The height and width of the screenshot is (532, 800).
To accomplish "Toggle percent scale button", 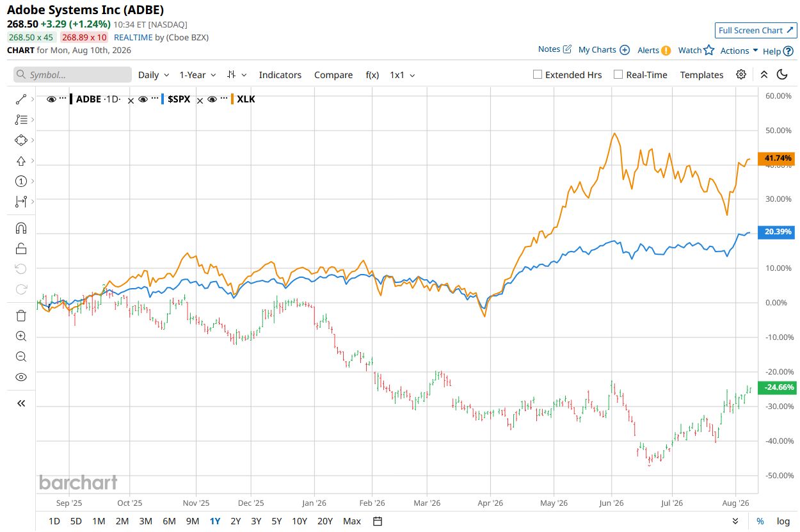I will (x=760, y=521).
